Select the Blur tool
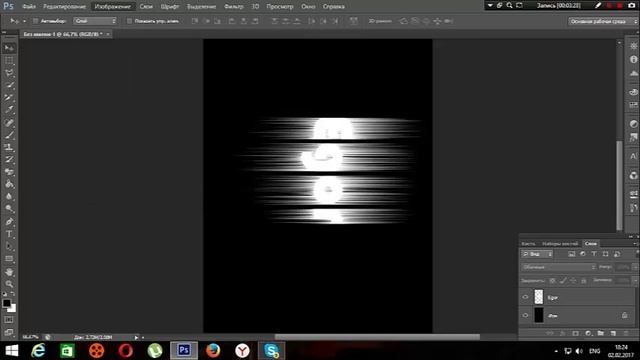 point(9,196)
